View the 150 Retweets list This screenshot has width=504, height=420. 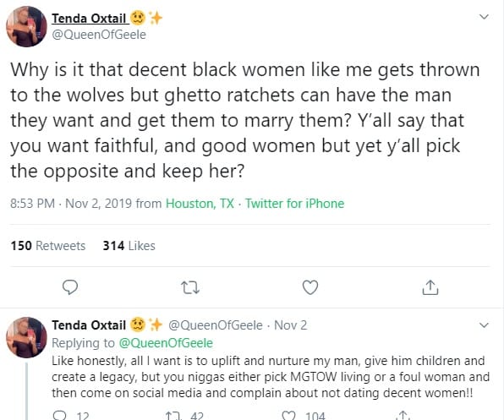pos(48,246)
